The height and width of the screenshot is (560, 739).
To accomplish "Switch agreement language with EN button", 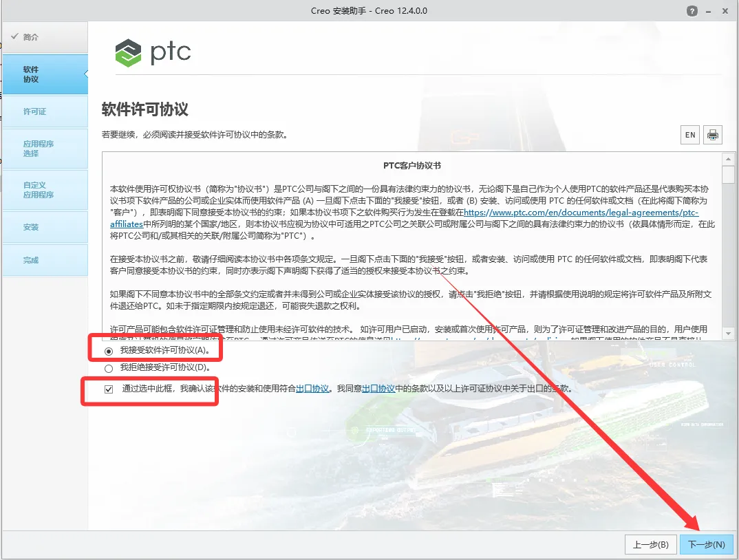I will [690, 135].
